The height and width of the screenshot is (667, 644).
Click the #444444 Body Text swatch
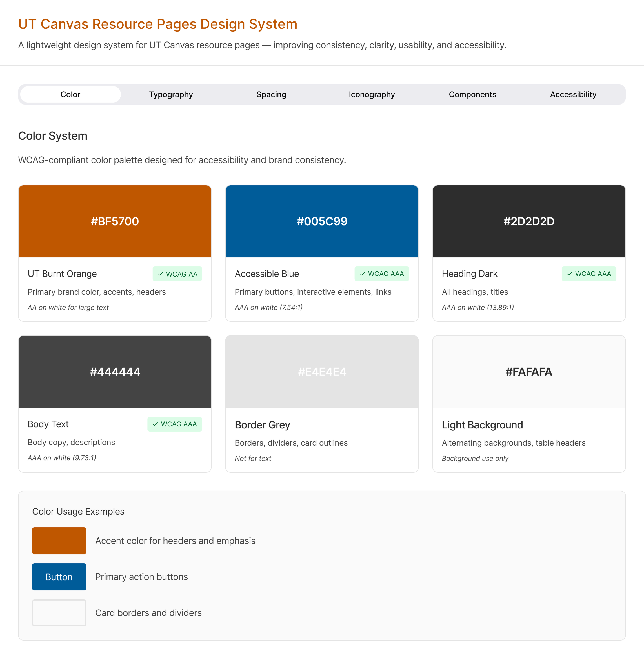pos(114,372)
